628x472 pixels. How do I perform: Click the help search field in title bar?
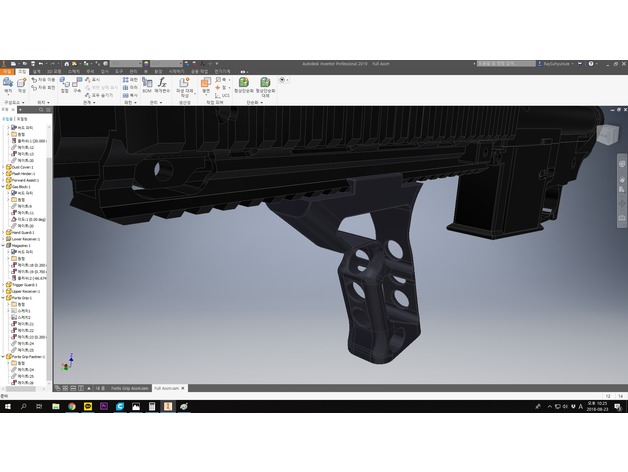(506, 64)
